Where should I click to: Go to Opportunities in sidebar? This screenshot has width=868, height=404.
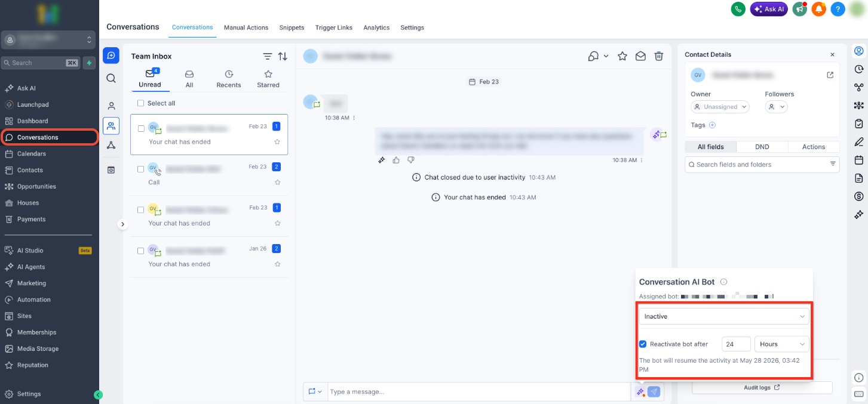36,186
